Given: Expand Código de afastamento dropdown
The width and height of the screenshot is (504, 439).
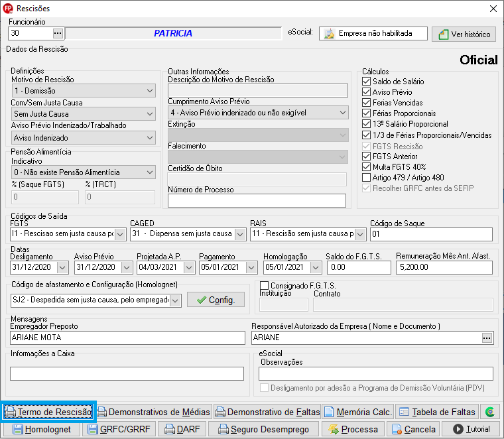Looking at the screenshot, I should pyautogui.click(x=175, y=300).
